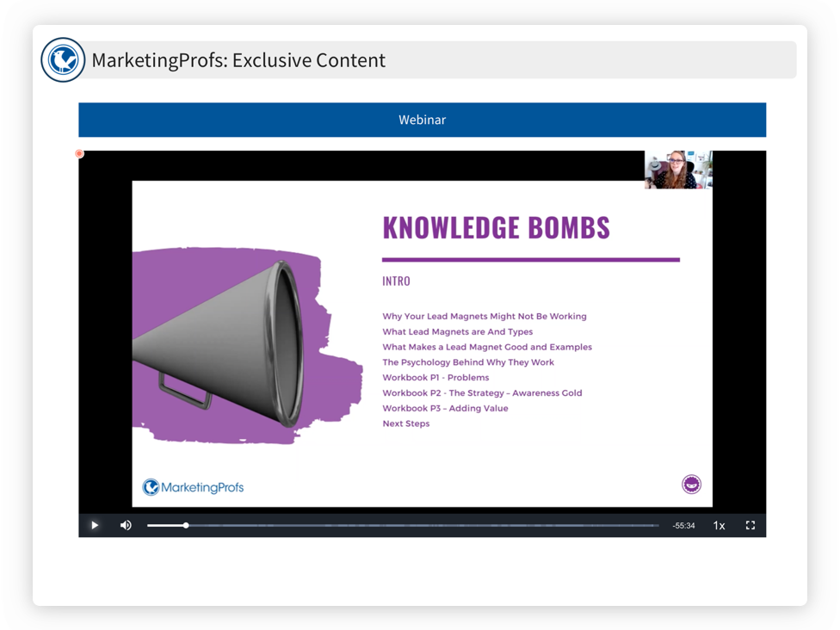
Task: Select 'Workbook P1 - Problems' agenda line
Action: click(x=435, y=378)
